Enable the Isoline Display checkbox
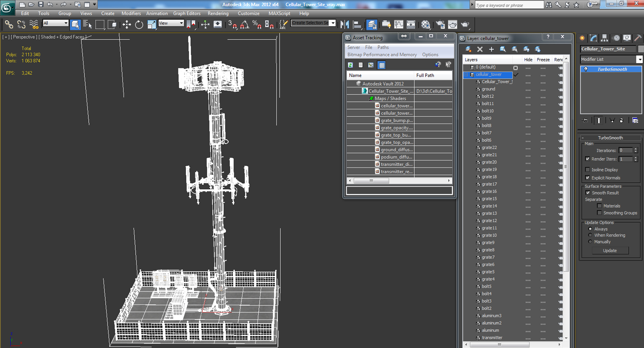Screen dimensions: 644x348 (588, 170)
